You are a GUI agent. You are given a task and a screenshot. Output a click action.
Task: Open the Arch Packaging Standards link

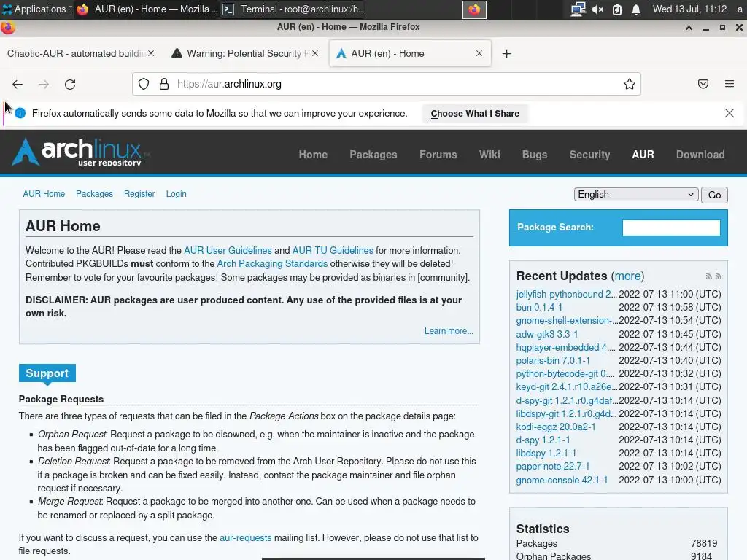pos(272,264)
